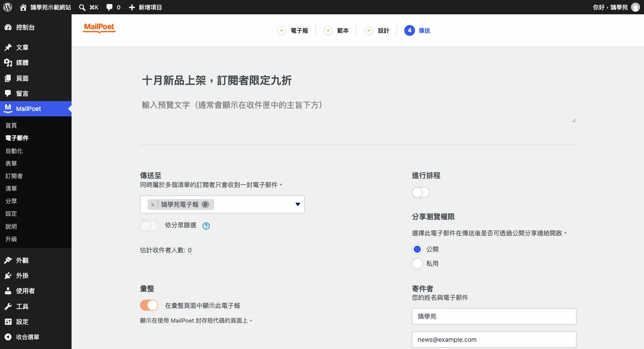Click the 外觀 brush icon
This screenshot has height=349, width=644.
[x=8, y=260]
